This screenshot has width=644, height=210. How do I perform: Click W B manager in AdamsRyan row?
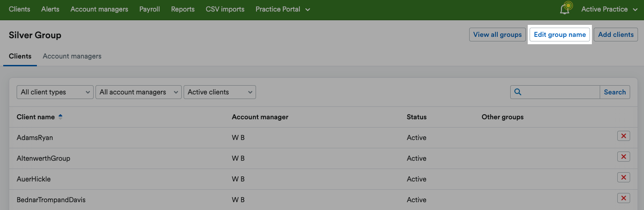238,138
